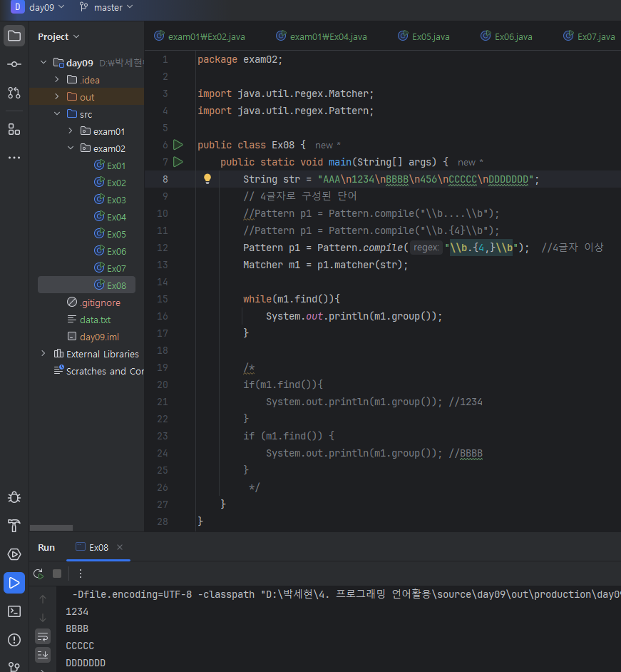The image size is (621, 672).
Task: Expand the out folder
Action: point(57,97)
